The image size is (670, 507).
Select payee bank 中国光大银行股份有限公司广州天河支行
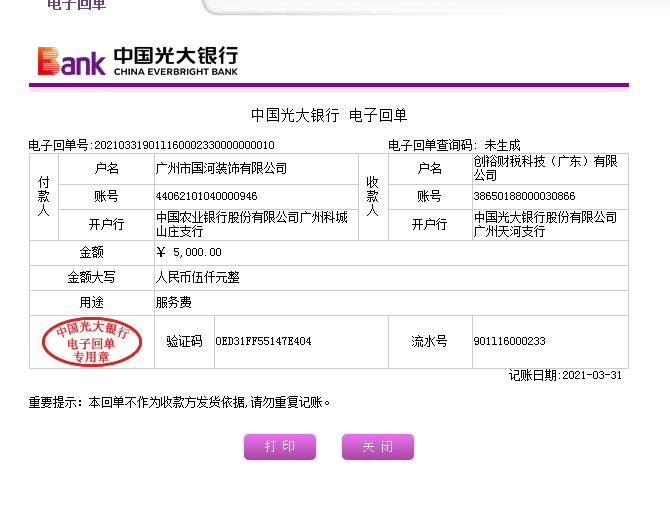click(545, 224)
